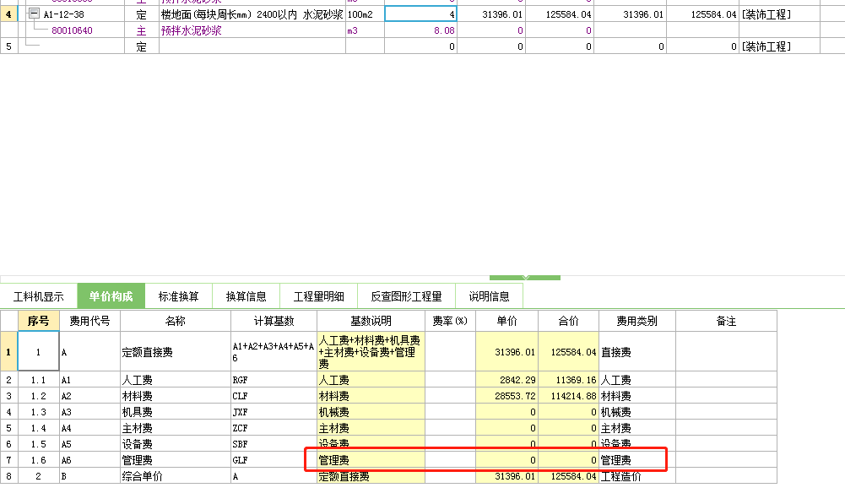Select the 单价构成 tab

coord(111,296)
